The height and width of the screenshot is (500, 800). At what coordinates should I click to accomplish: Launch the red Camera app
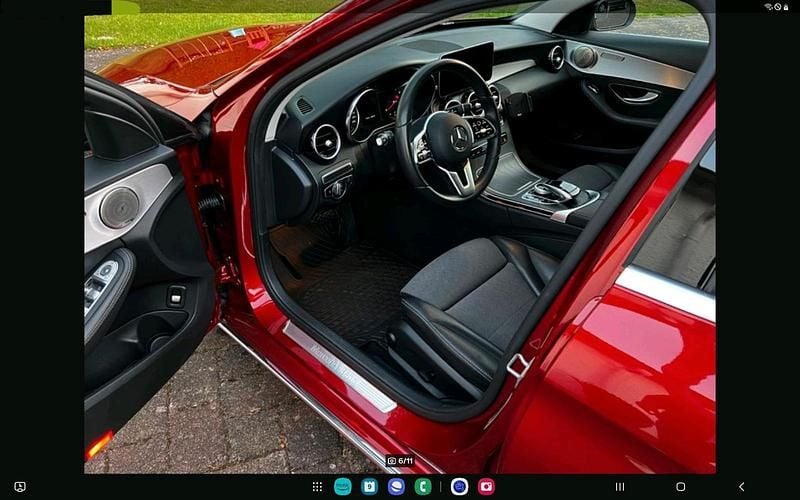tap(486, 487)
